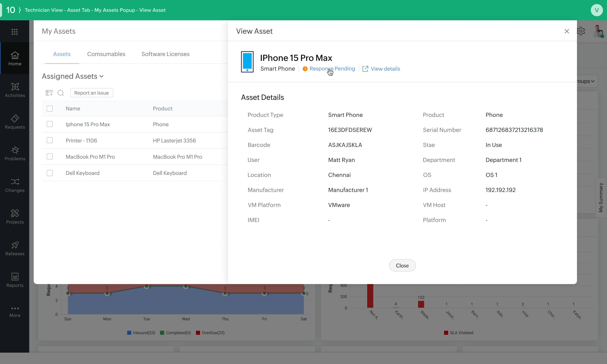Image resolution: width=607 pixels, height=364 pixels.
Task: Open Activities in sidebar
Action: [x=15, y=90]
